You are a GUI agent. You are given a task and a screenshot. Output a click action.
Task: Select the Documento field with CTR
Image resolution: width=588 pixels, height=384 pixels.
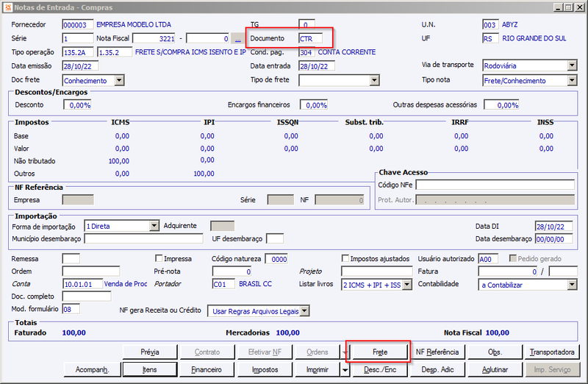coord(310,39)
